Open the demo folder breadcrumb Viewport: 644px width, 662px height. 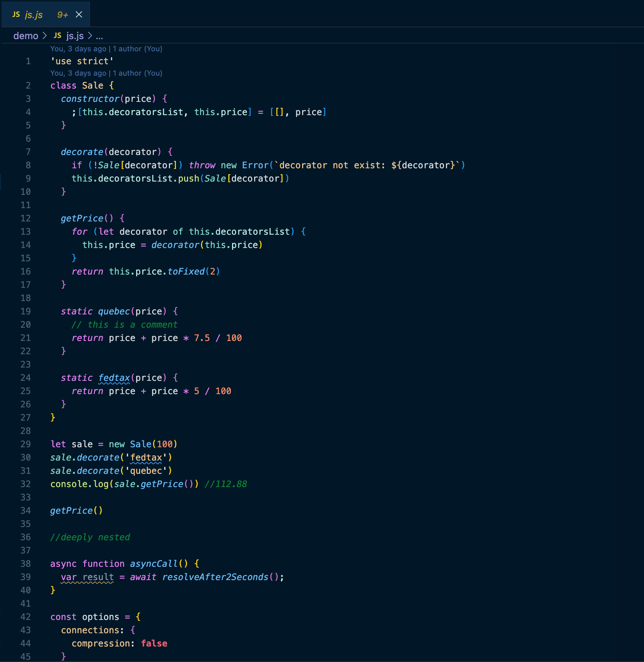click(x=25, y=36)
